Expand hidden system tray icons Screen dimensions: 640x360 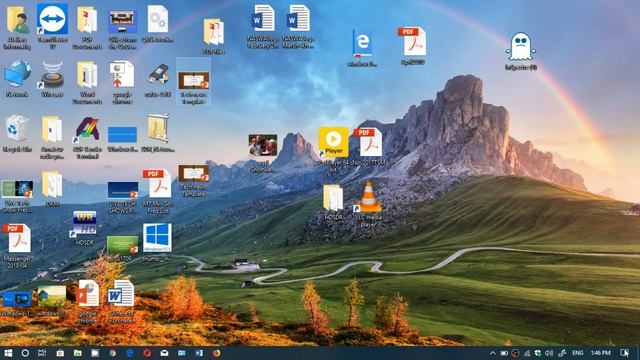(492, 353)
